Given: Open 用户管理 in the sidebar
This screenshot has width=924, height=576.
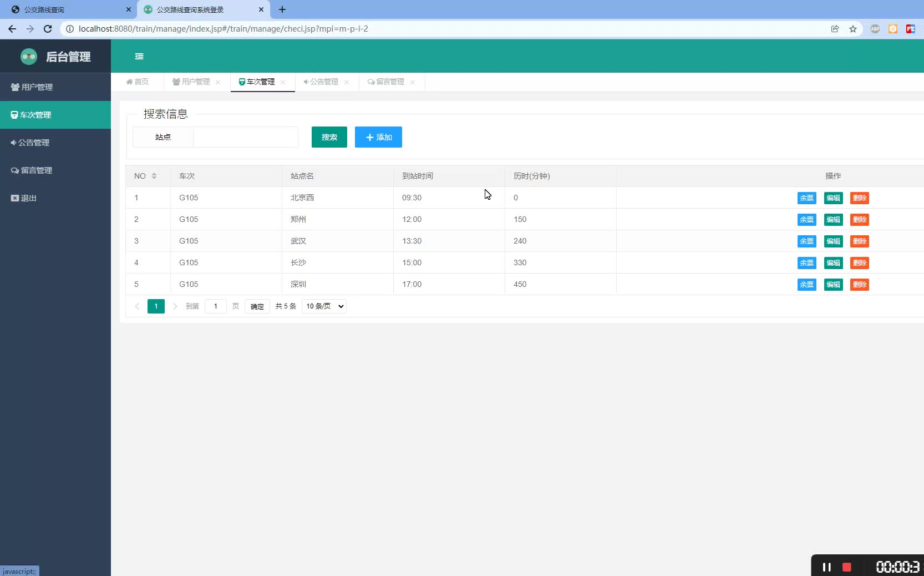Looking at the screenshot, I should 55,87.
